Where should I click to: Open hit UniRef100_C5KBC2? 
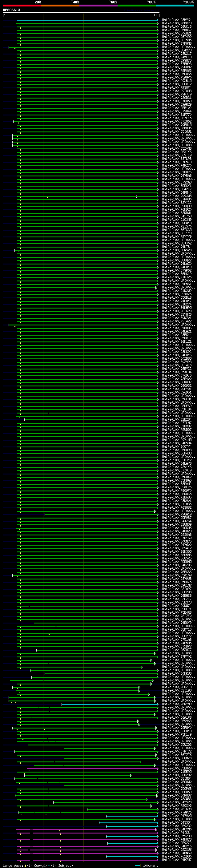177,30
